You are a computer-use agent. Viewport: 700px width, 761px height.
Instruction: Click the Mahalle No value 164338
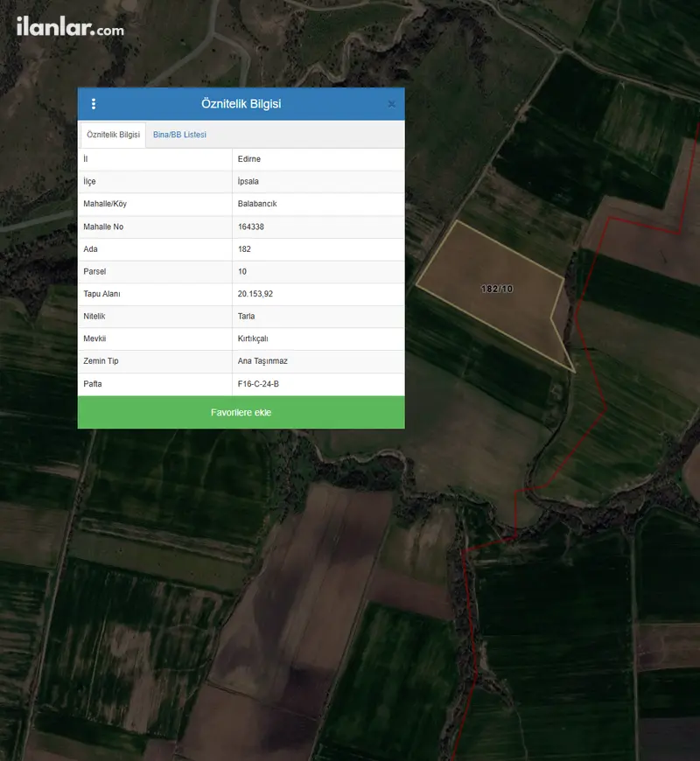pyautogui.click(x=251, y=227)
